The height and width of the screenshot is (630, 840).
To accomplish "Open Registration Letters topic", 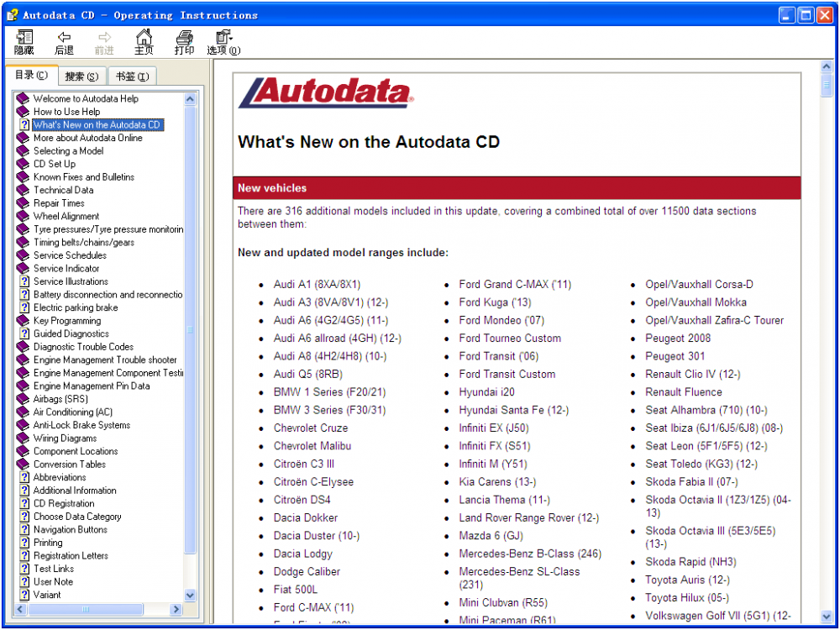I will point(71,555).
